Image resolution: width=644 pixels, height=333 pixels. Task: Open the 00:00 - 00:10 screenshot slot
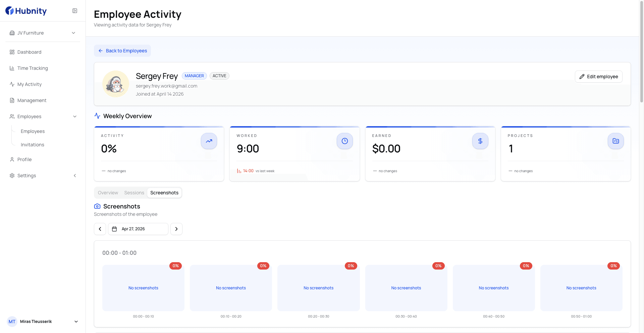143,288
